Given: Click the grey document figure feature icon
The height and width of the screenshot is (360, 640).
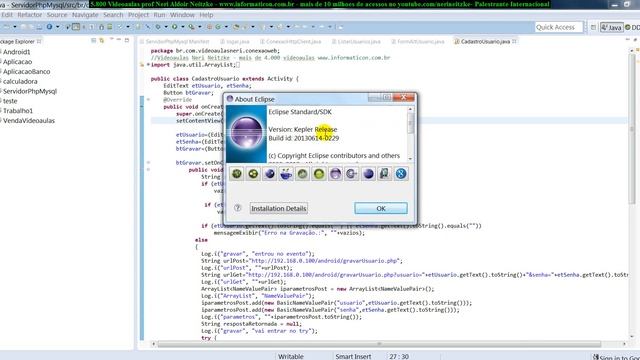Looking at the screenshot, I should coord(384,174).
